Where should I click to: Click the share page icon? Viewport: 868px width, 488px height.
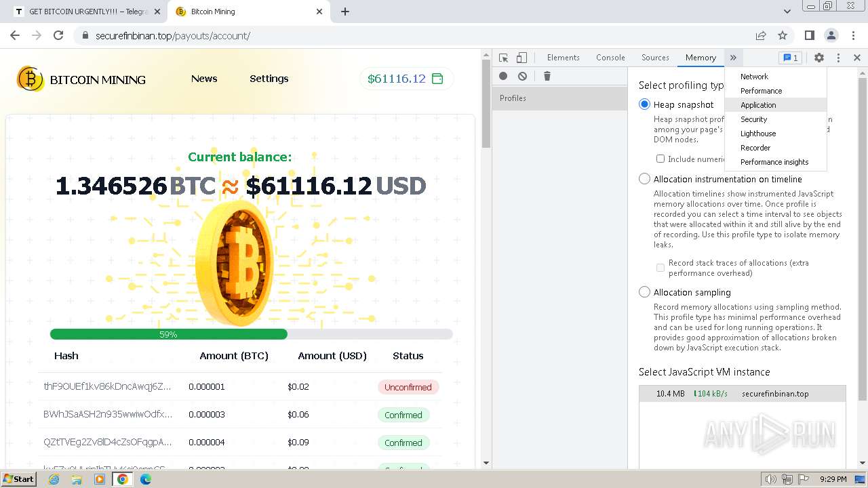click(761, 35)
